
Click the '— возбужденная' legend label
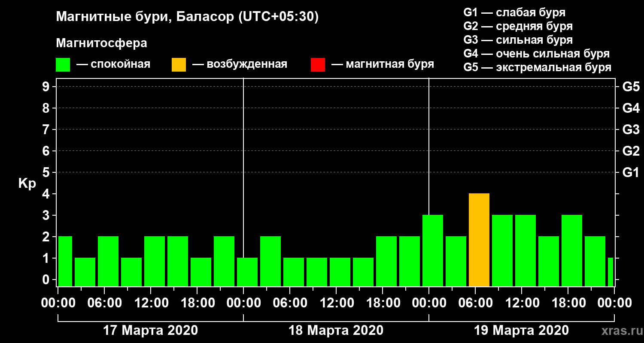coord(240,64)
